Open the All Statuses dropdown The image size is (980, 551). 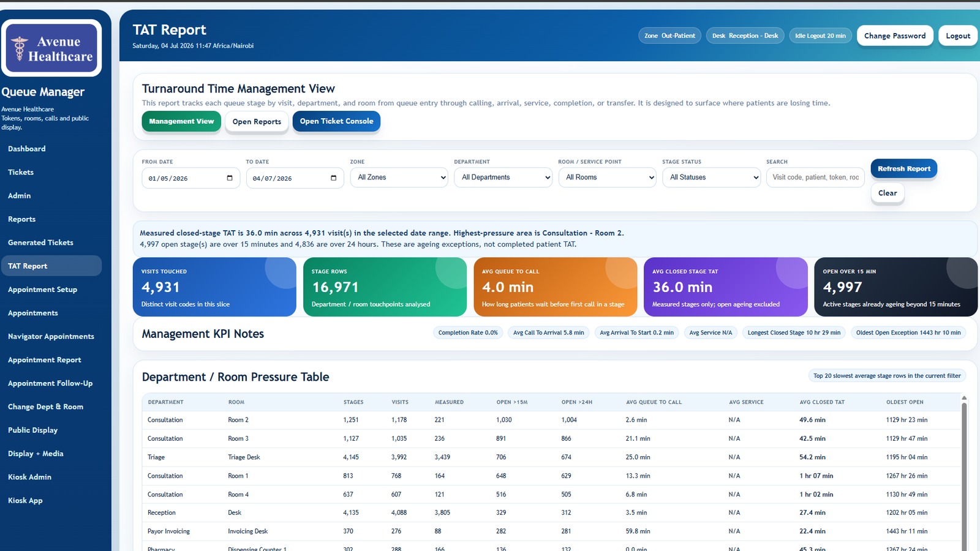712,178
